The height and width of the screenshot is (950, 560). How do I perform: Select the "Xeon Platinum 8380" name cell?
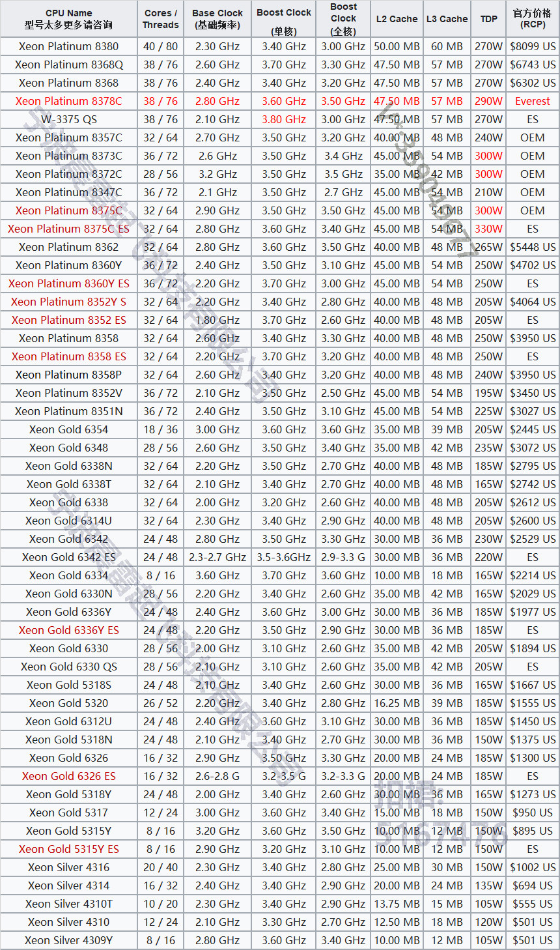[68, 46]
